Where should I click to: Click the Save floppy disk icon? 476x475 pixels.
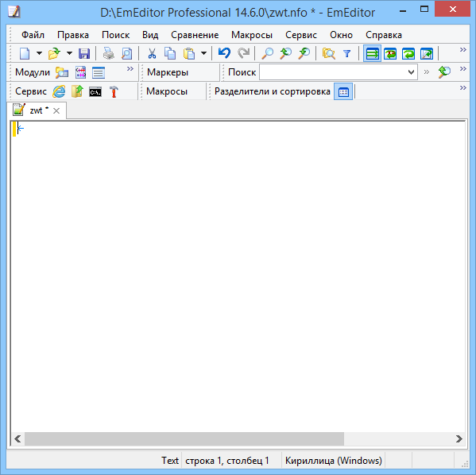tap(84, 53)
